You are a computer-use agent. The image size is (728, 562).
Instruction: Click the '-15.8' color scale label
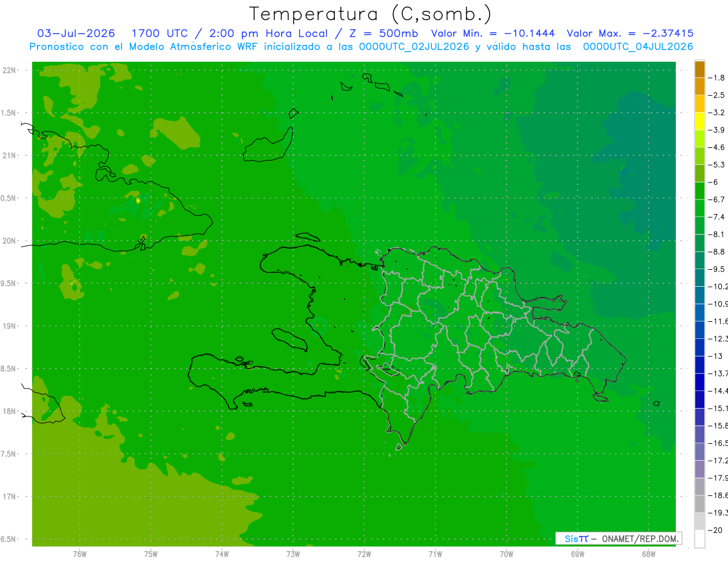pos(718,426)
